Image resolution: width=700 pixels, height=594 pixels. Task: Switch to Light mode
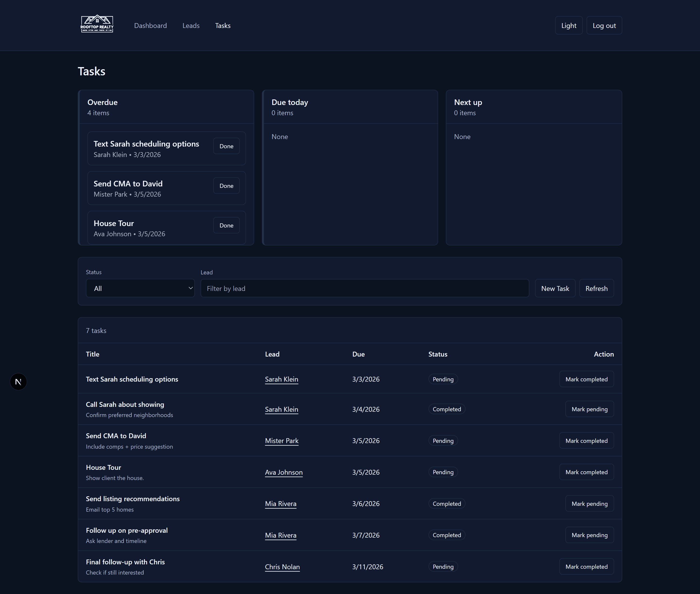(x=569, y=25)
